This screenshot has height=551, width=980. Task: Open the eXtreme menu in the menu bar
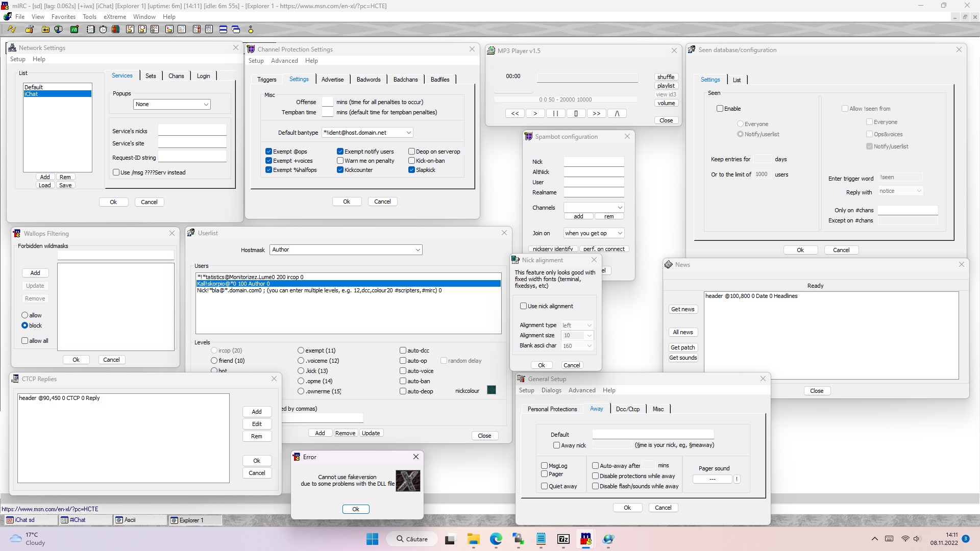click(115, 17)
